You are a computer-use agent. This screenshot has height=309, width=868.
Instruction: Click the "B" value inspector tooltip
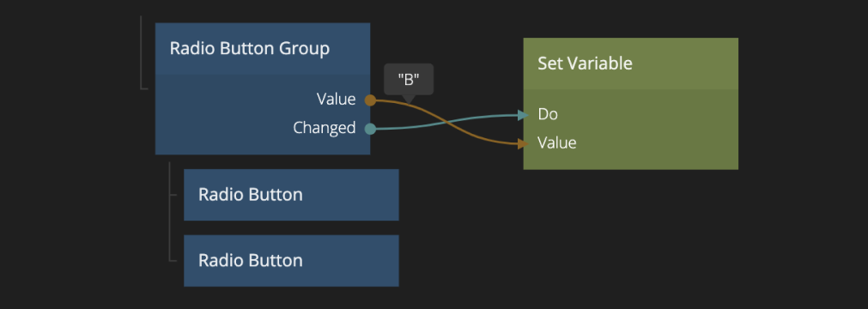pyautogui.click(x=409, y=80)
